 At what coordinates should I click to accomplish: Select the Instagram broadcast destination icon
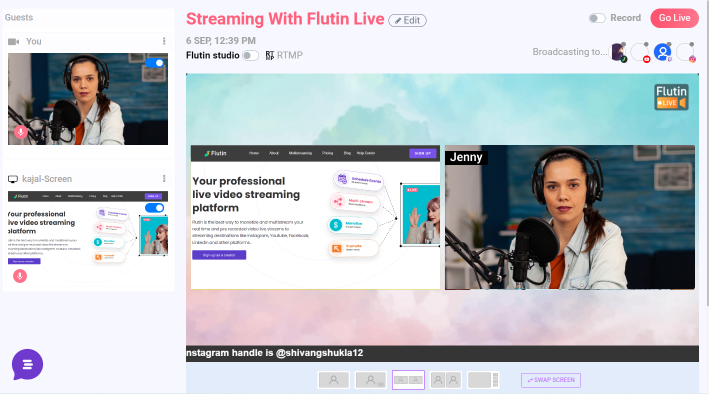pyautogui.click(x=685, y=52)
